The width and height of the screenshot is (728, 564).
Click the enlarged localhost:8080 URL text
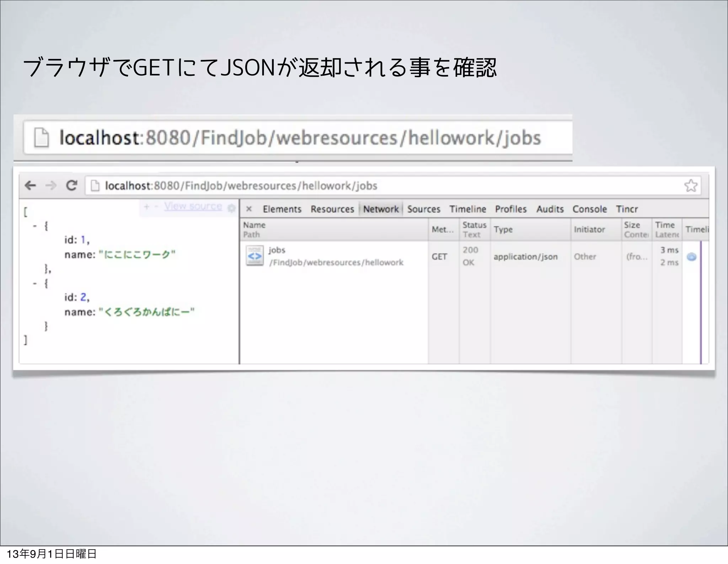click(x=300, y=138)
